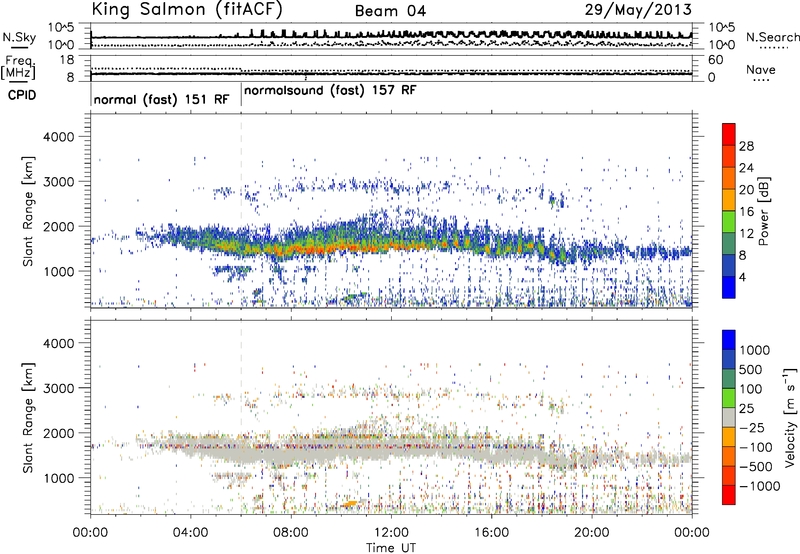The image size is (800, 554).
Task: Click the 'Freq. [MHz]' axis label
Action: [18, 67]
